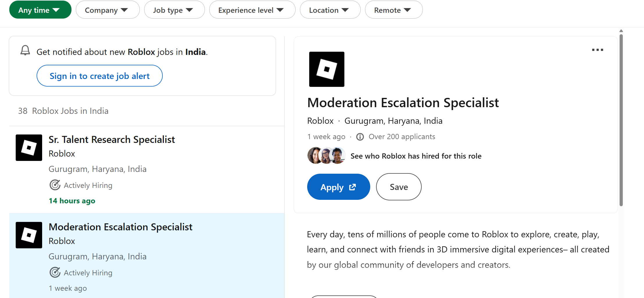Click the 14 hours ago timestamp
The height and width of the screenshot is (298, 644).
click(72, 201)
